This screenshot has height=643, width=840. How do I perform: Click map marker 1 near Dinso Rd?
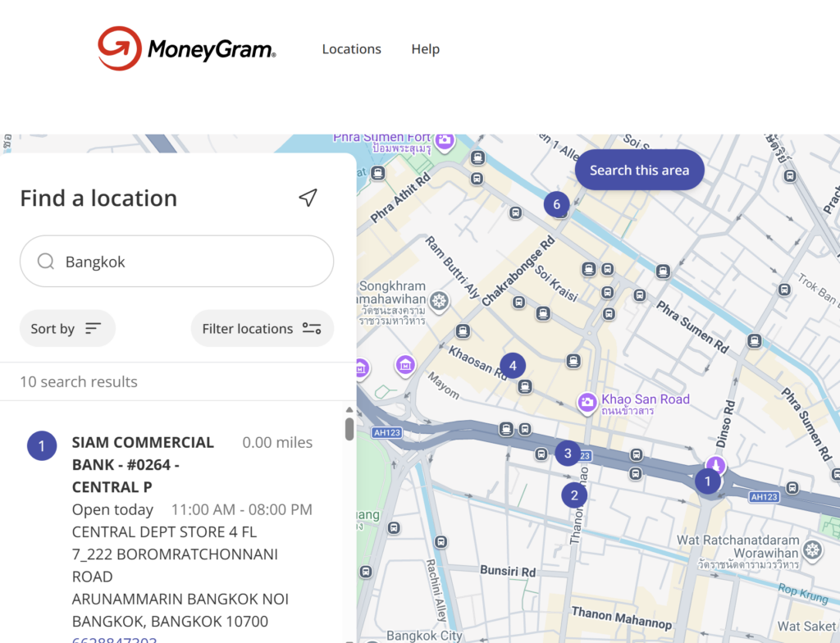(708, 481)
